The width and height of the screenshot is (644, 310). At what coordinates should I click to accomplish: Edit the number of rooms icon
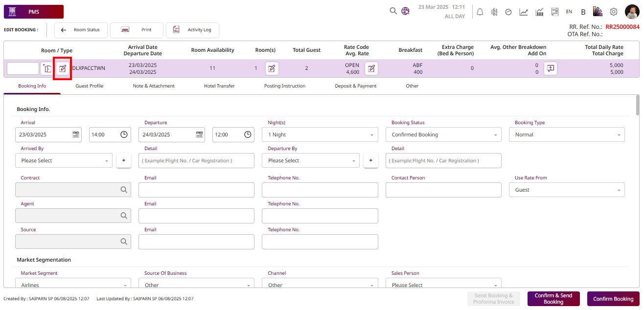(x=272, y=68)
